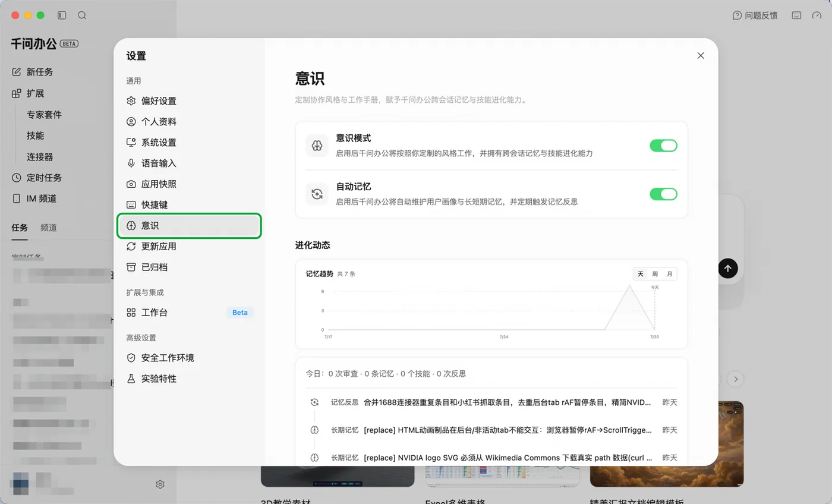Open 专家套件 under 扩展

[44, 115]
